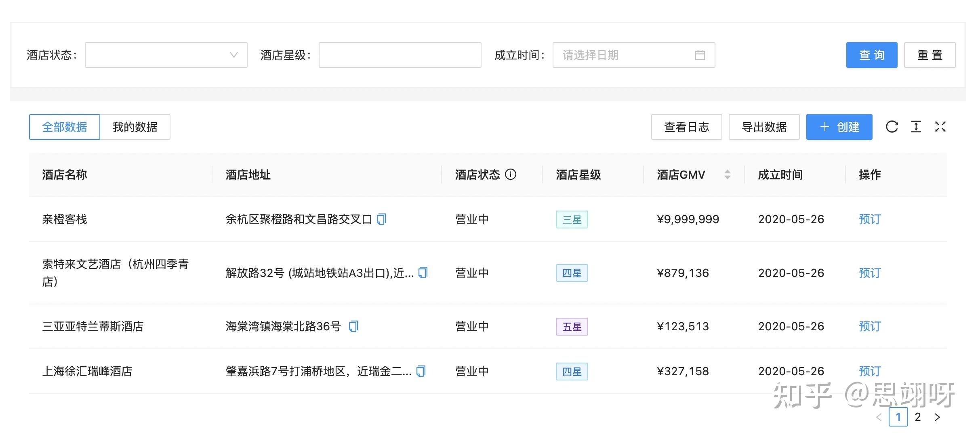Image resolution: width=980 pixels, height=435 pixels.
Task: Copy the 海棠湾镇海棠北路36号 address
Action: tap(353, 326)
